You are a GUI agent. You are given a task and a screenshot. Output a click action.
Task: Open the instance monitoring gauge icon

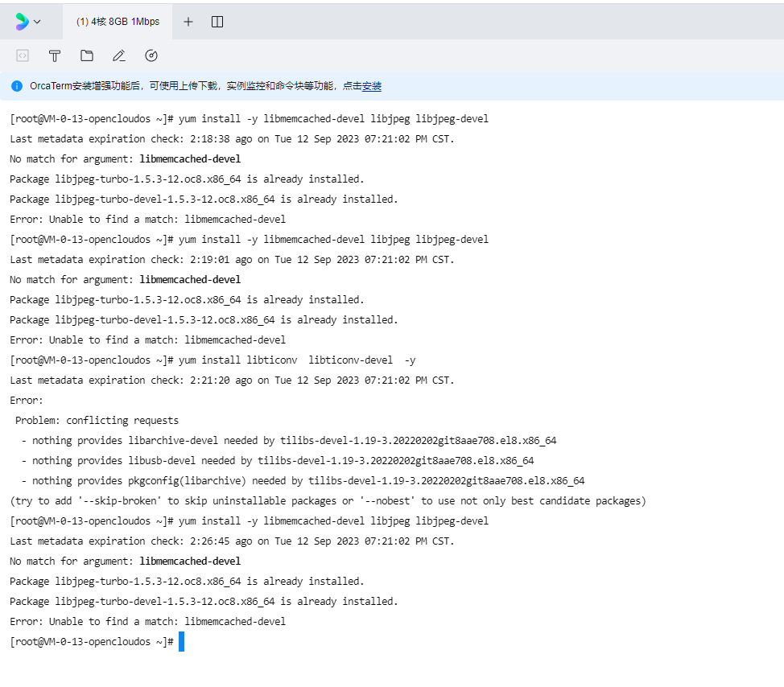coord(151,56)
